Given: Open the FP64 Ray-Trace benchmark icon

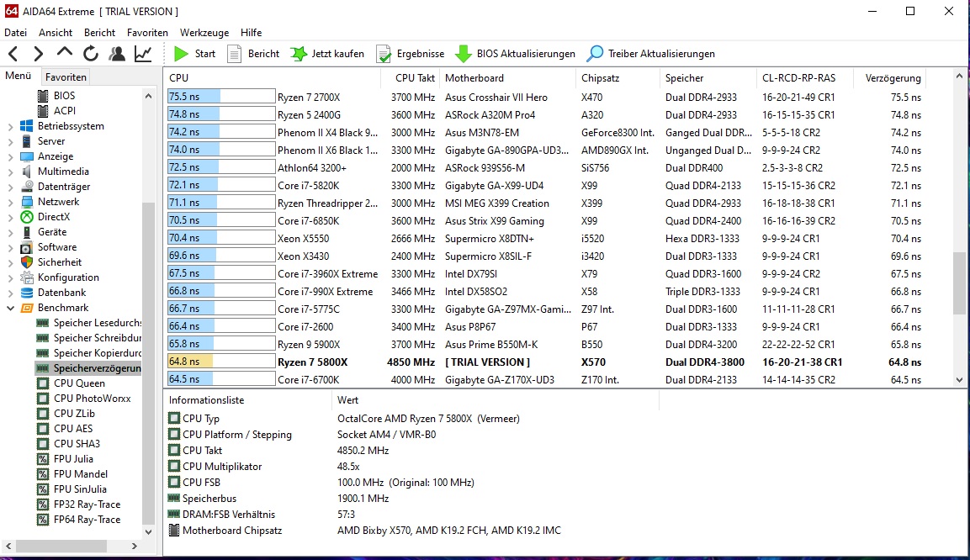Looking at the screenshot, I should pyautogui.click(x=43, y=520).
